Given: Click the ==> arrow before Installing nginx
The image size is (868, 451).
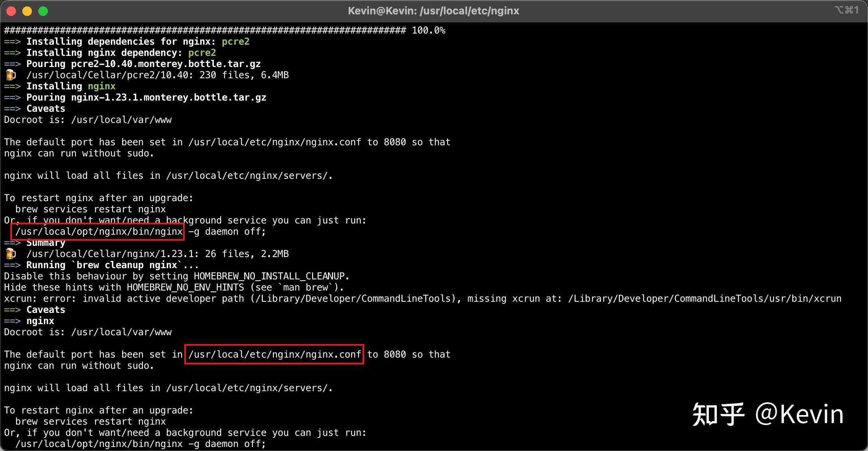Looking at the screenshot, I should [13, 86].
